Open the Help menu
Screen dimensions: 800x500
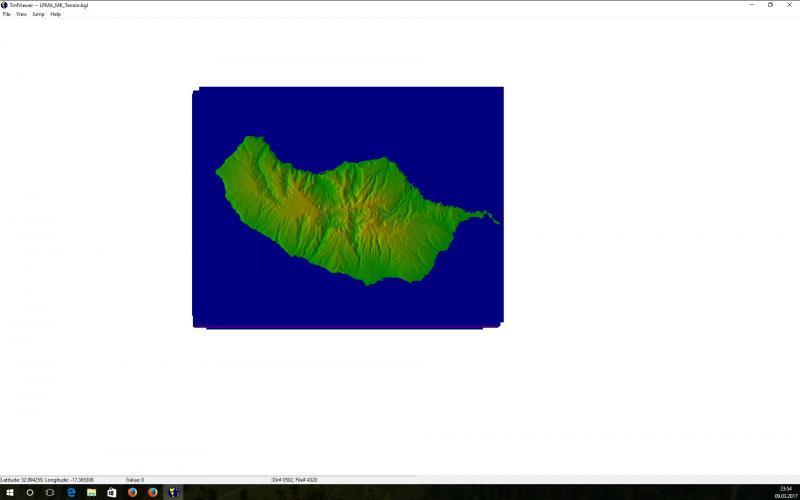click(x=56, y=14)
